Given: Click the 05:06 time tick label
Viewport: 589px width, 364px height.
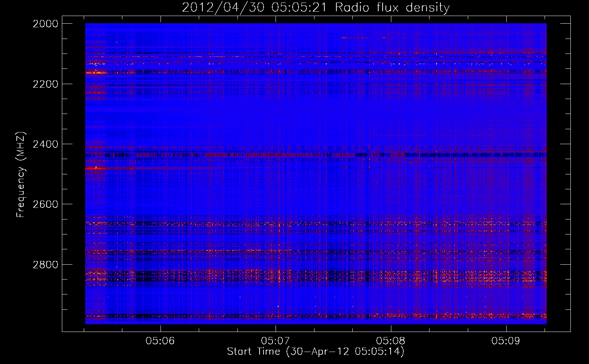Looking at the screenshot, I should (x=160, y=341).
